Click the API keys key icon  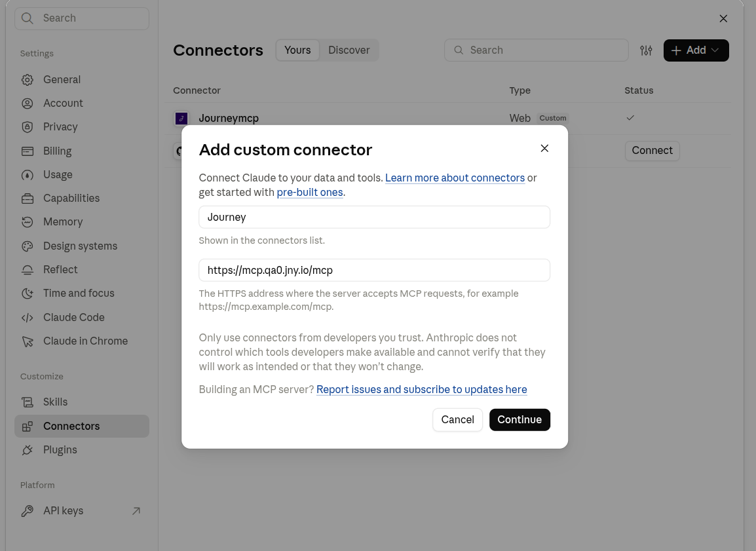point(28,510)
